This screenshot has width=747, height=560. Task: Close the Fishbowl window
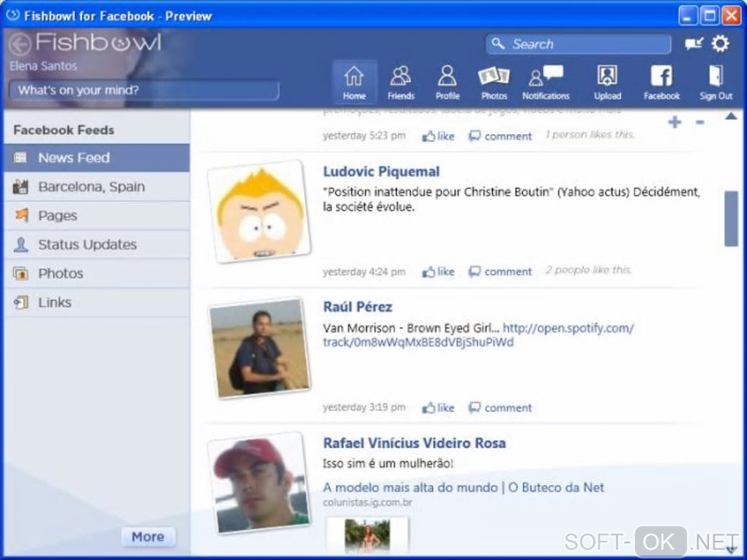pos(732,15)
